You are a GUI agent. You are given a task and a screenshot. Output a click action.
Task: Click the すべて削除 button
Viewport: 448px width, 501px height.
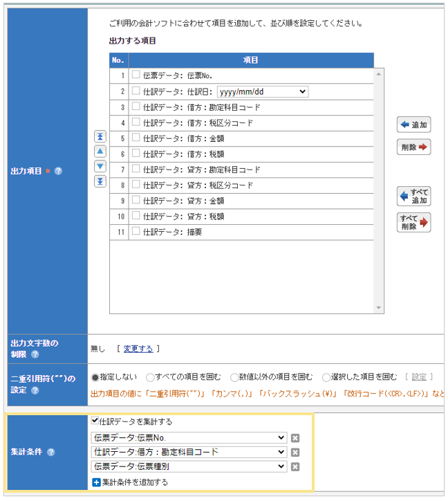tap(413, 222)
